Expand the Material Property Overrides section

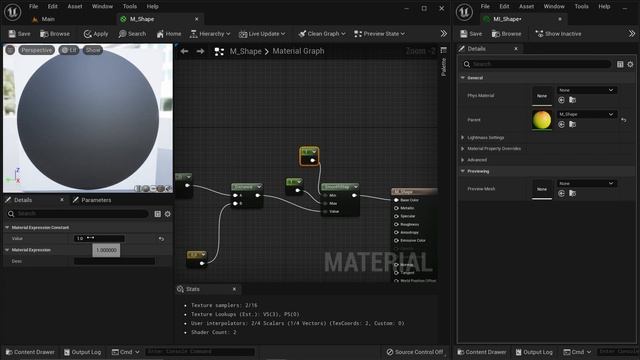(463, 149)
